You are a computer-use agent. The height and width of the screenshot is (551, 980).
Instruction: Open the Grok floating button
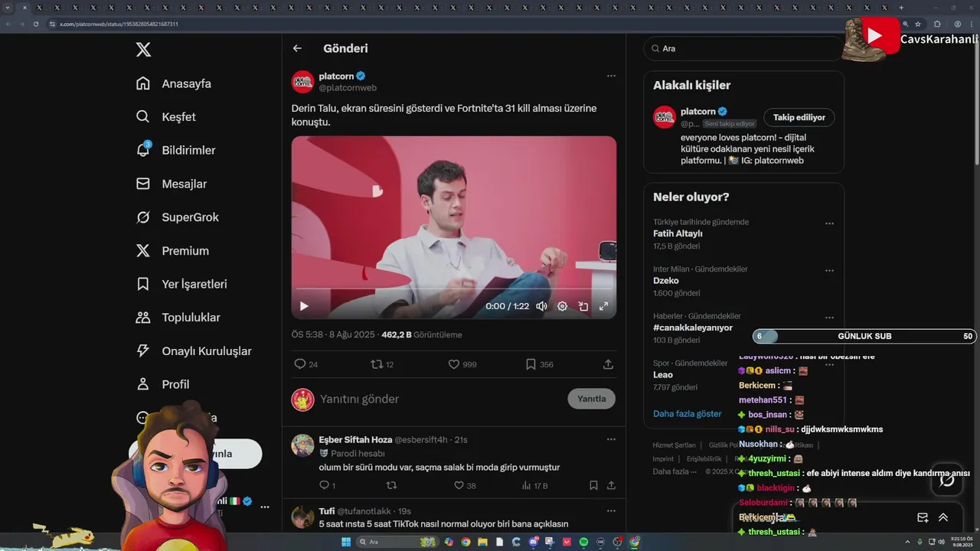947,479
